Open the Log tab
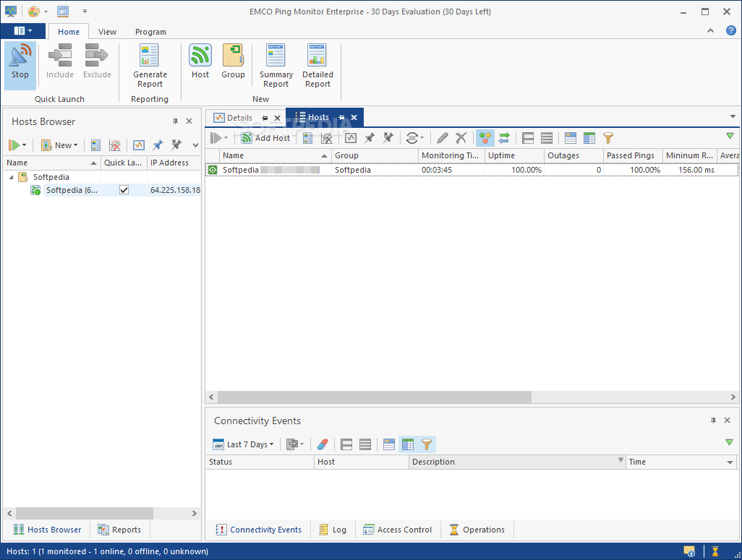Image resolution: width=742 pixels, height=560 pixels. (x=333, y=530)
